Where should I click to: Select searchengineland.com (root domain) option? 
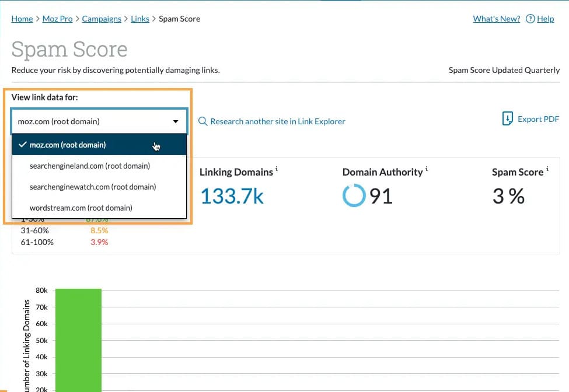pos(90,166)
